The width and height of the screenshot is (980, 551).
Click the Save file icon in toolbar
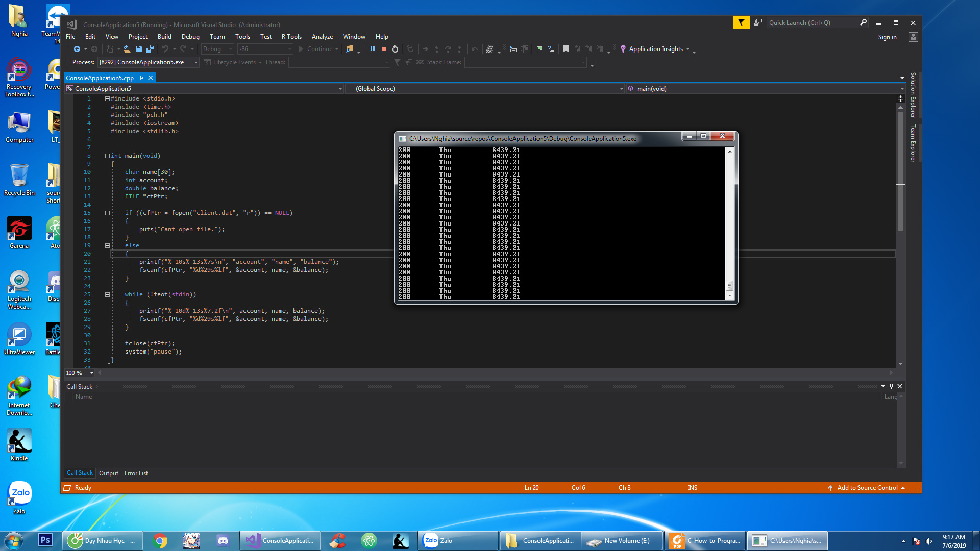pyautogui.click(x=139, y=49)
